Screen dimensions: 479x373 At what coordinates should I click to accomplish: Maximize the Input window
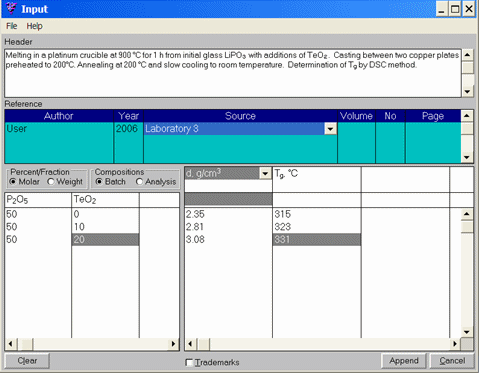(455, 9)
